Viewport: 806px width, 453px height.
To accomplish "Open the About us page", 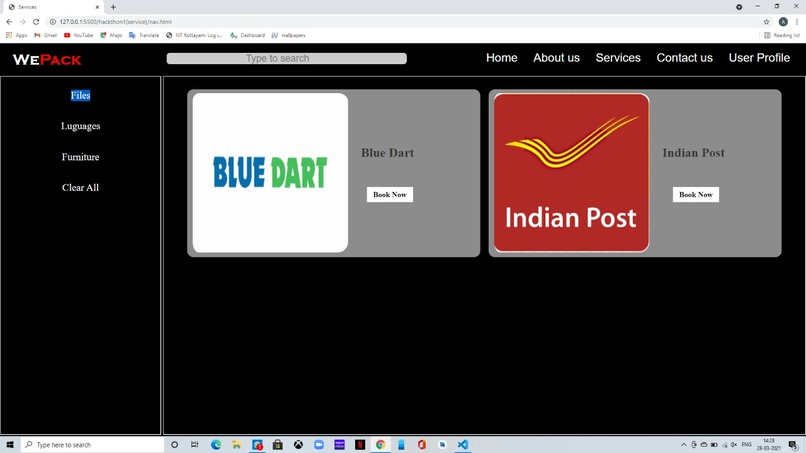I will point(556,58).
